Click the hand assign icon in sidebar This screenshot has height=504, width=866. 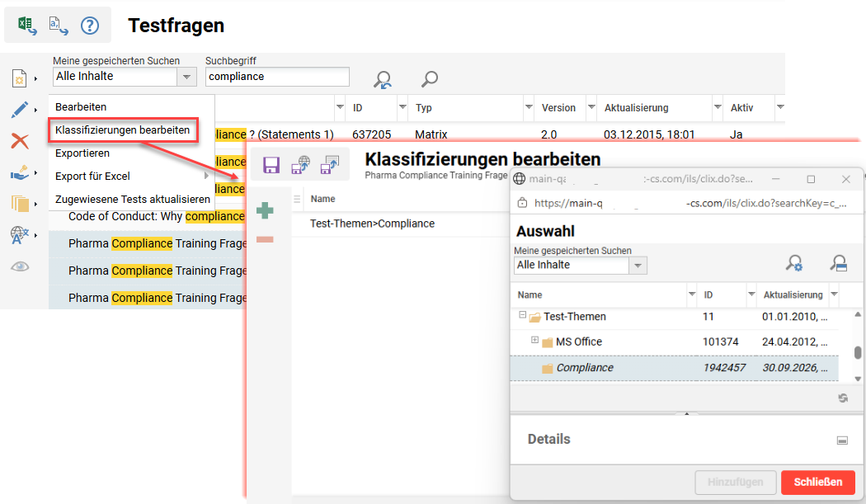coord(20,173)
